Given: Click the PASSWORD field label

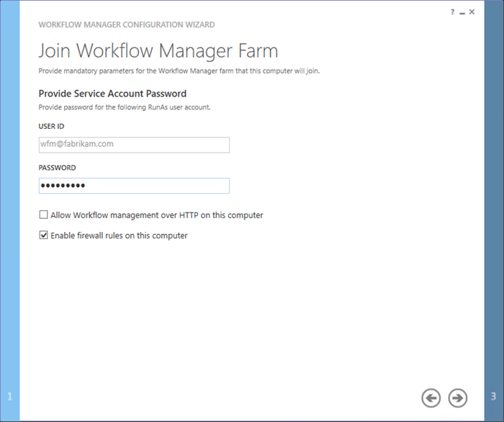Looking at the screenshot, I should tap(57, 167).
